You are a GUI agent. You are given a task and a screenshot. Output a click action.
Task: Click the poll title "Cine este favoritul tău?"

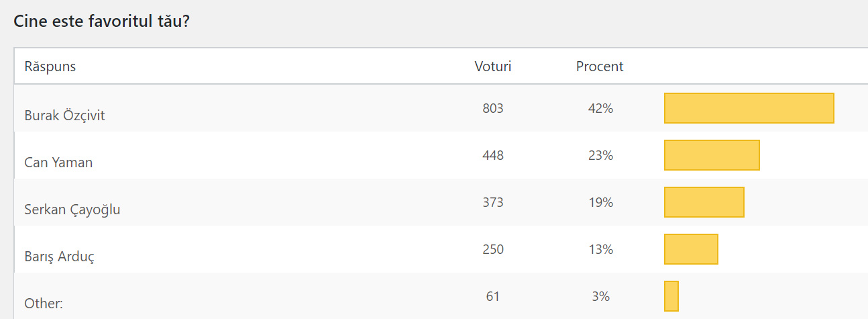coord(101,21)
